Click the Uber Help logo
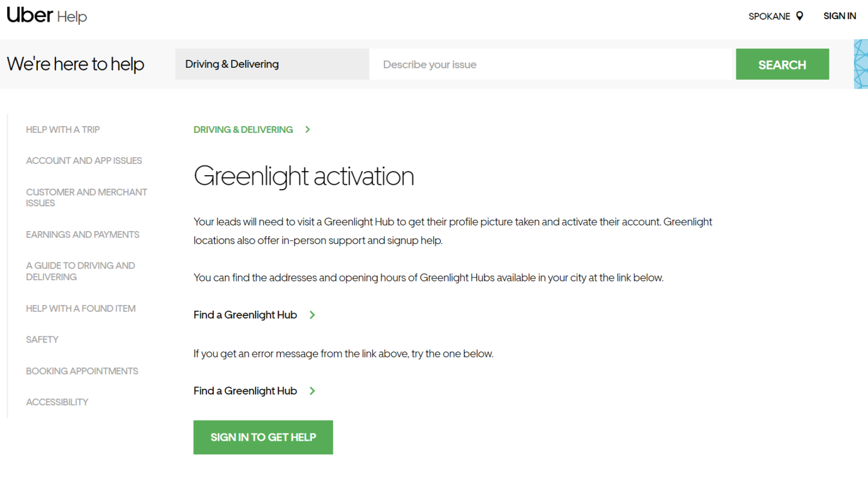 46,15
